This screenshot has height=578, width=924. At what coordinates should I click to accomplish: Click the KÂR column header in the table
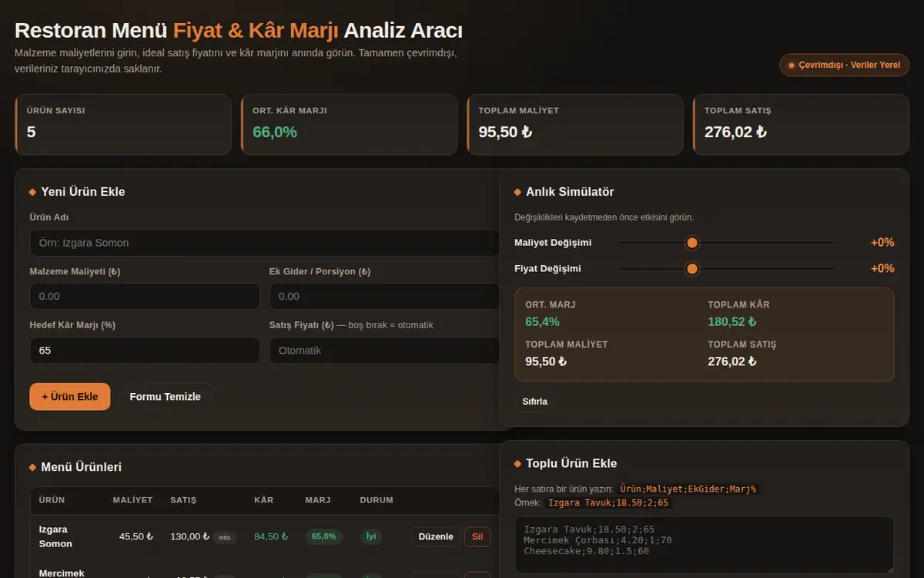coord(263,500)
